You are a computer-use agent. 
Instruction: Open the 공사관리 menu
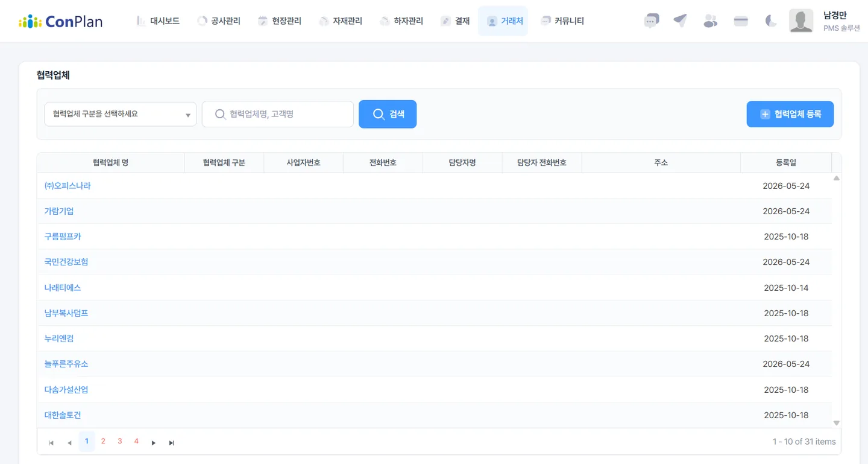[219, 21]
